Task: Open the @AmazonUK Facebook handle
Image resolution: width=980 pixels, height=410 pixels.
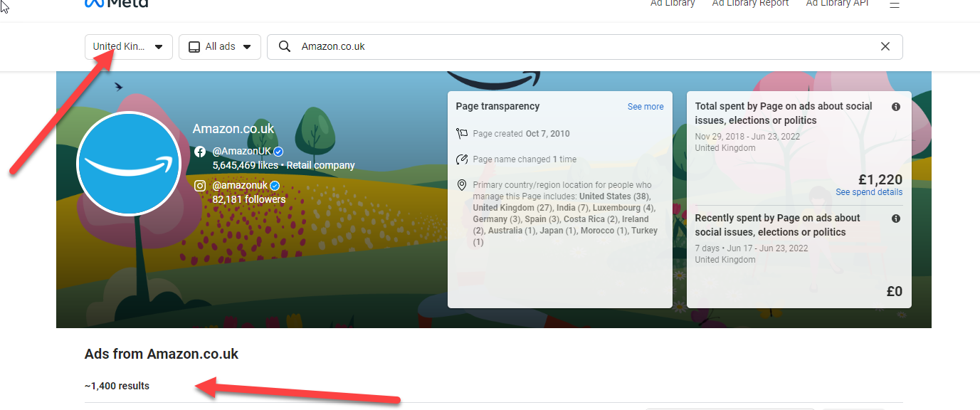Action: 242,152
